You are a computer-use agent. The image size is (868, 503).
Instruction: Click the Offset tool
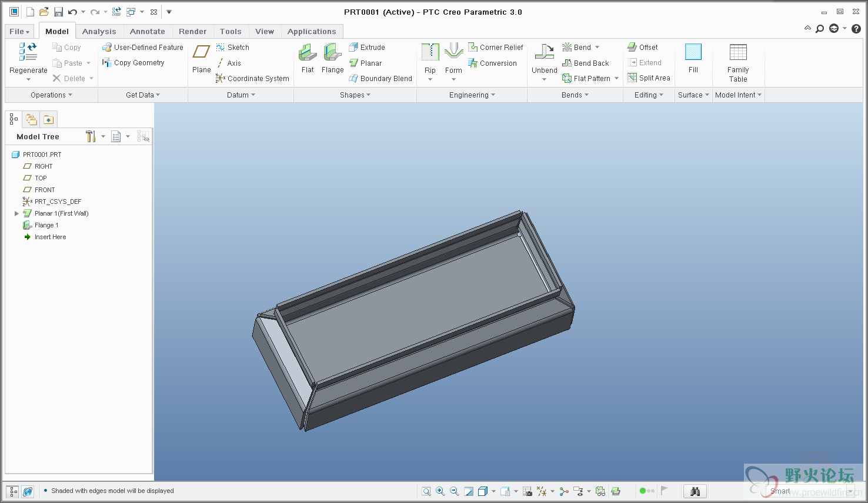click(x=643, y=48)
